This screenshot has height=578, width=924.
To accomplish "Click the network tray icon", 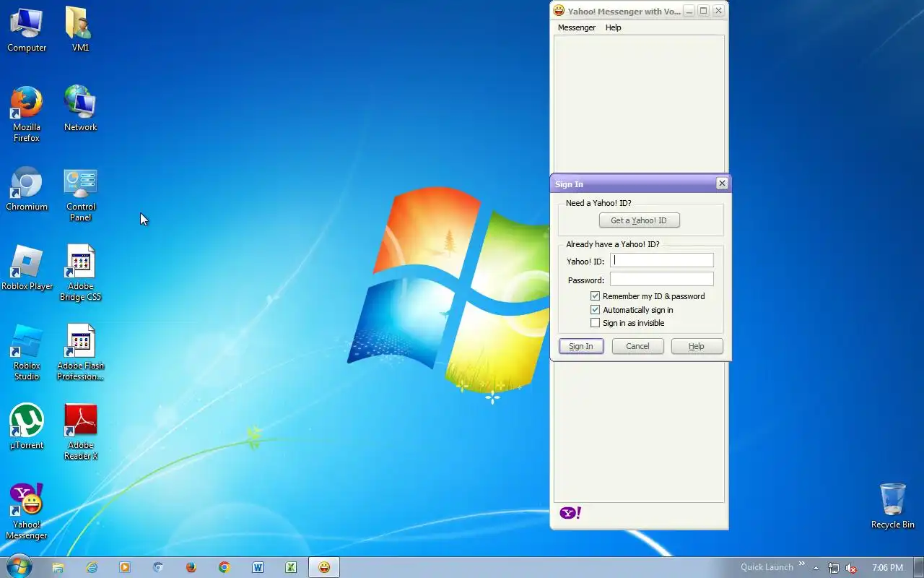I will (x=834, y=568).
